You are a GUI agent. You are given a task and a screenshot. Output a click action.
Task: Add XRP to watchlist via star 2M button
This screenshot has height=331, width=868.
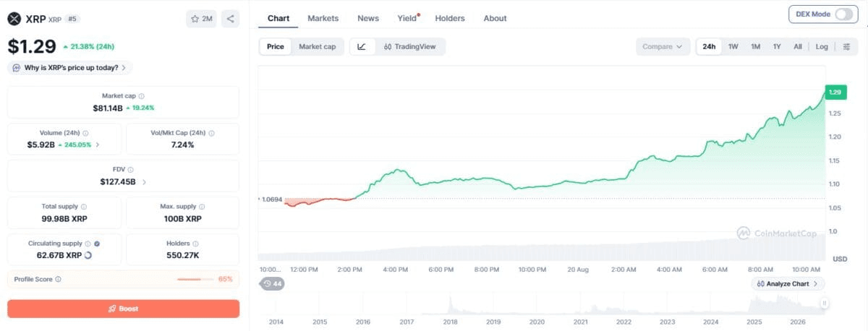(x=201, y=19)
